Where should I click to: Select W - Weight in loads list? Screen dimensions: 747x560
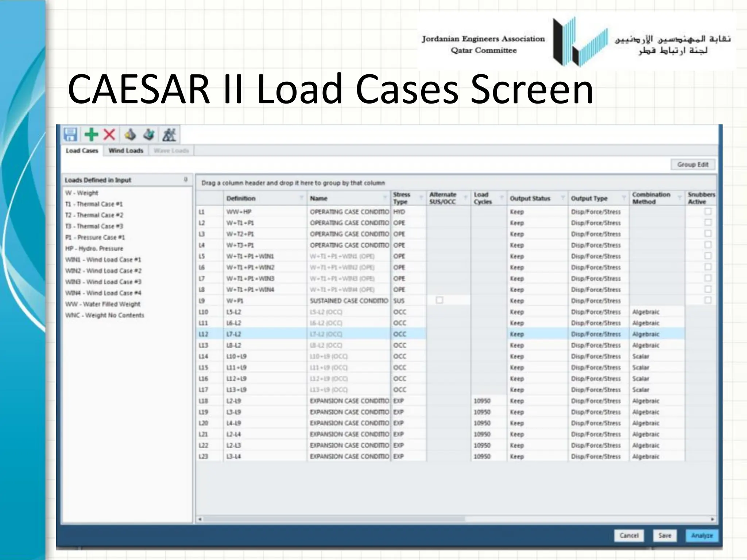click(82, 193)
